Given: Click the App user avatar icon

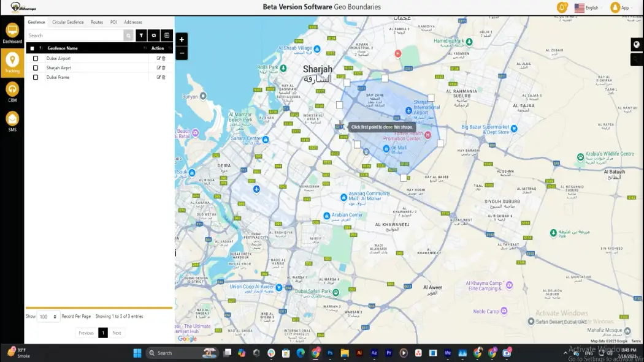Looking at the screenshot, I should [615, 7].
